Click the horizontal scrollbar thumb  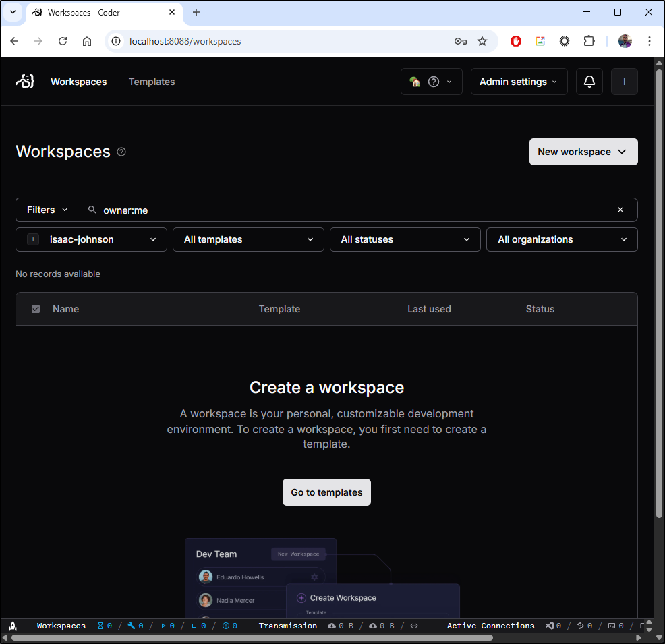252,638
